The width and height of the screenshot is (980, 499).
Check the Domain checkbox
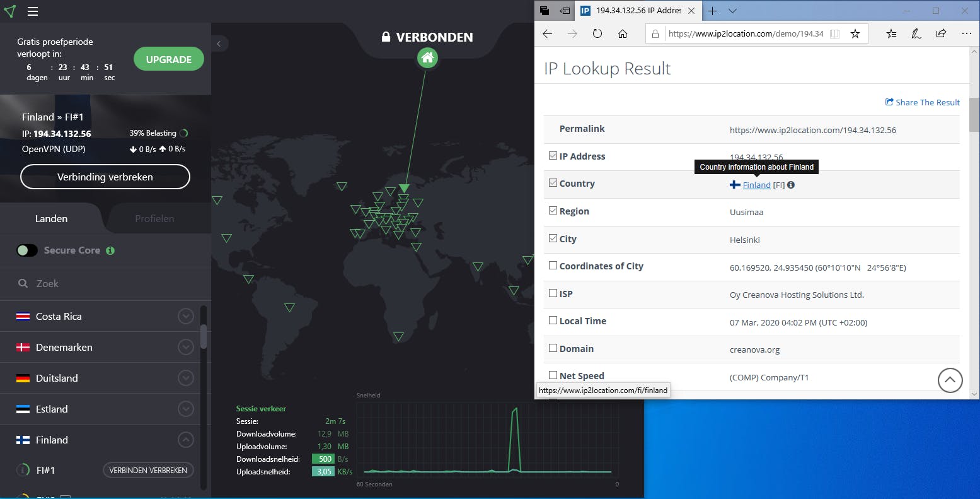(x=553, y=348)
